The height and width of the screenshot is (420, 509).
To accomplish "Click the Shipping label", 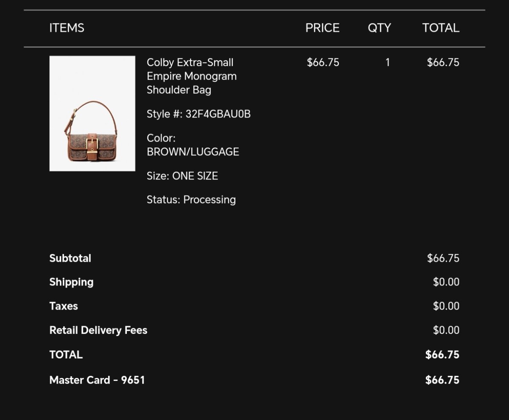I will coord(71,282).
